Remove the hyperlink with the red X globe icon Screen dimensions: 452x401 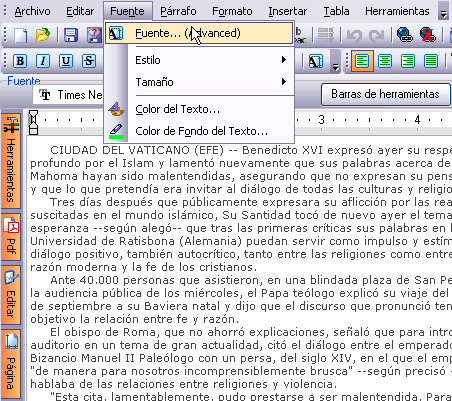coord(428,35)
